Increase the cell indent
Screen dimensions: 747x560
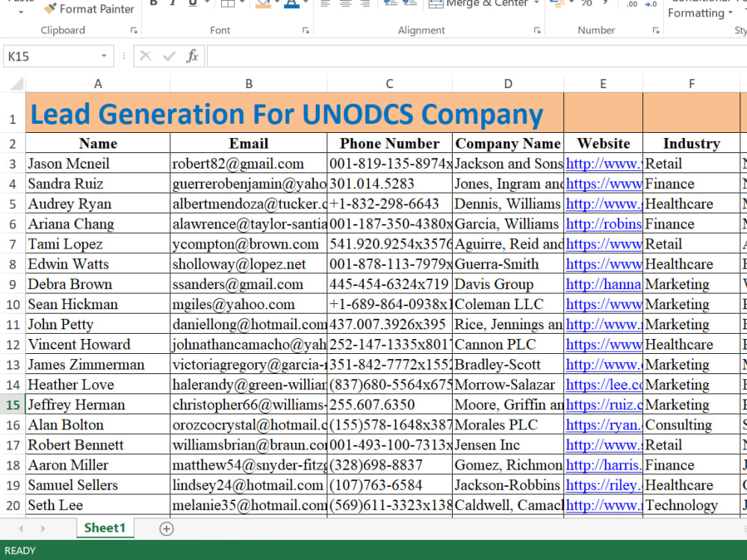(410, 3)
